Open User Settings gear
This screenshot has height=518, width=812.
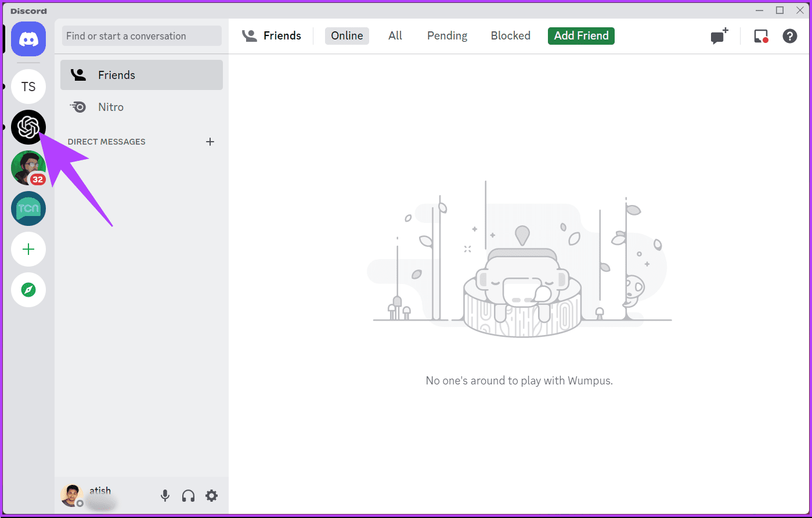tap(212, 495)
